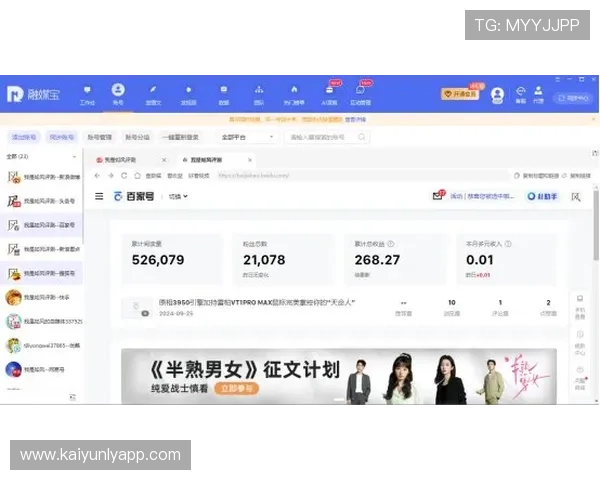The image size is (600, 480).
Task: Click the 21,078 fans total card
Action: point(283,259)
